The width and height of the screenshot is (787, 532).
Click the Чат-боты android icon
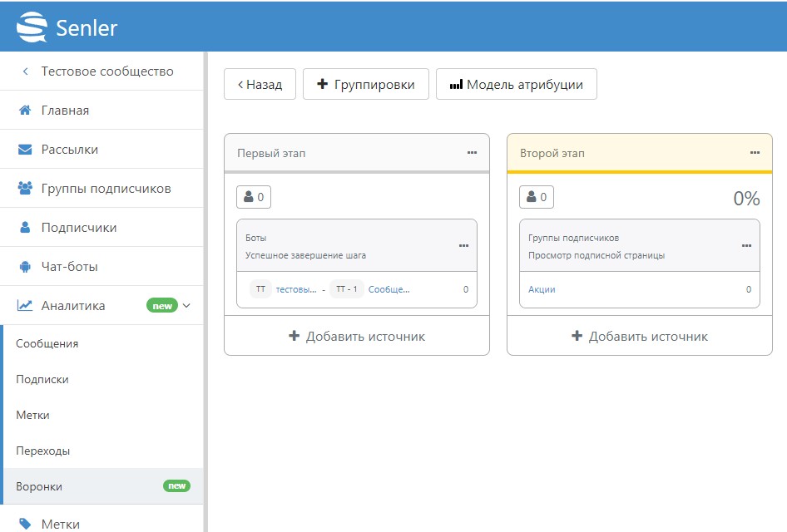(25, 267)
